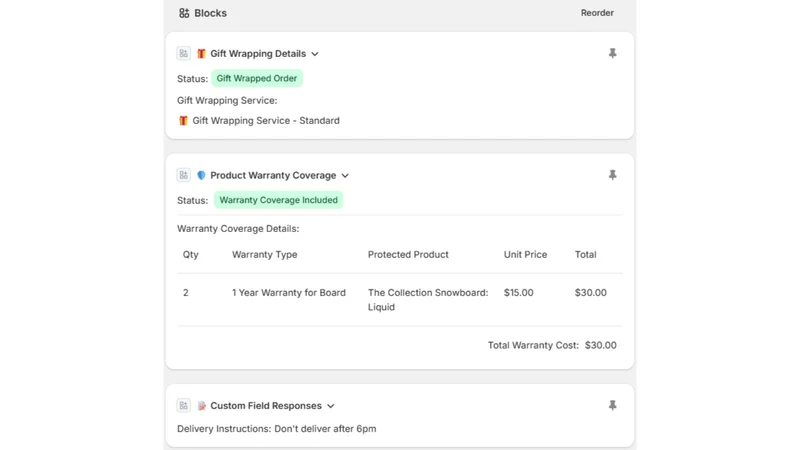Screen dimensions: 800x450
Task: Collapse the Gift Wrapping Details chevron
Action: (x=315, y=54)
